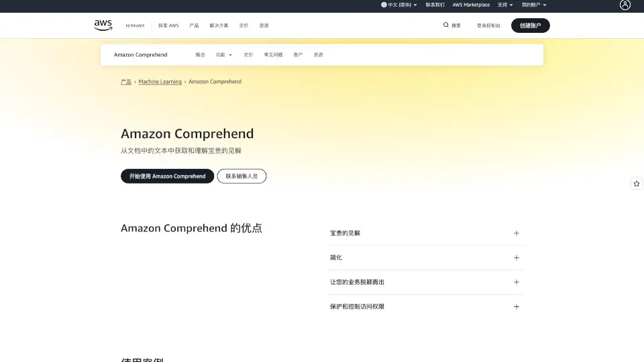The image size is (644, 362).
Task: Click the 保护和控制访问权限 label
Action: [357, 306]
